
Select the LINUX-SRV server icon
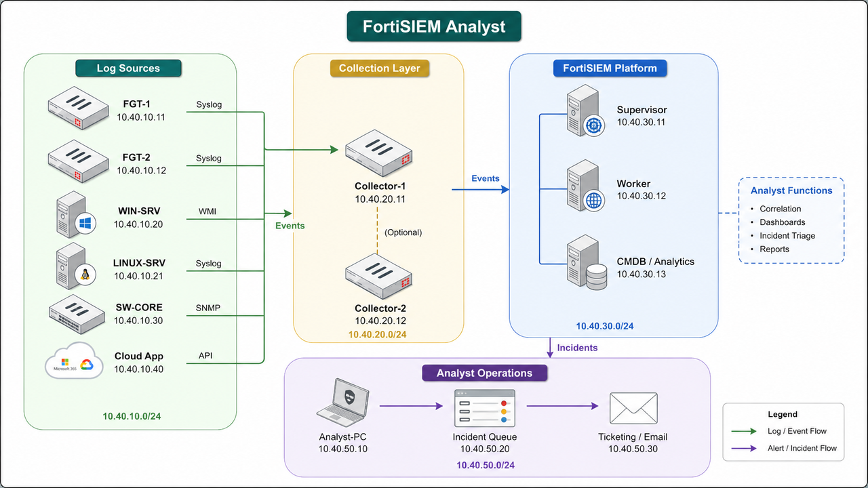(x=76, y=267)
